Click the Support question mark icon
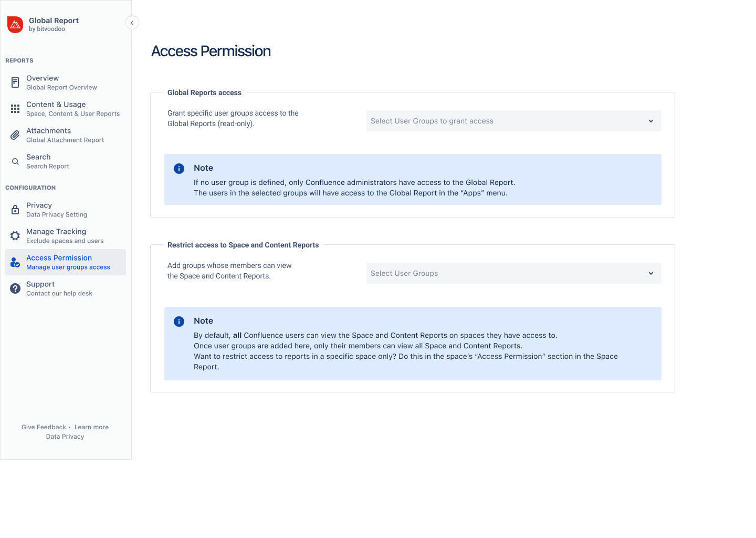The height and width of the screenshot is (538, 756). (15, 288)
